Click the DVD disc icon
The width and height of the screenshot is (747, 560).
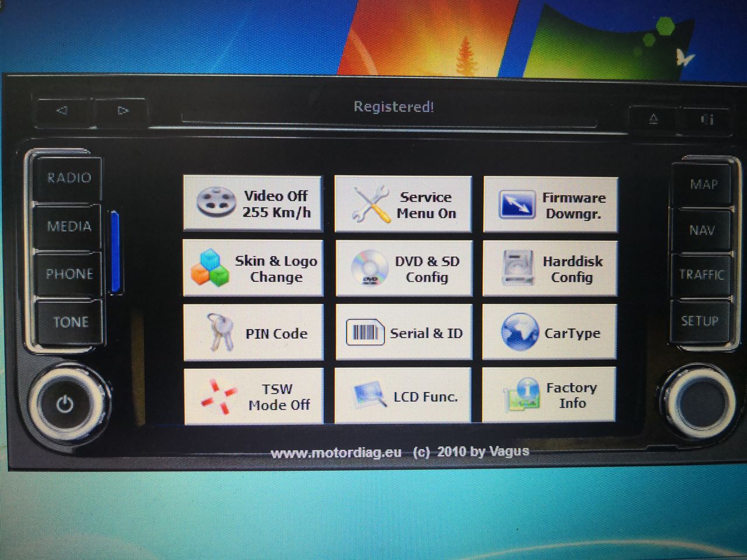369,268
